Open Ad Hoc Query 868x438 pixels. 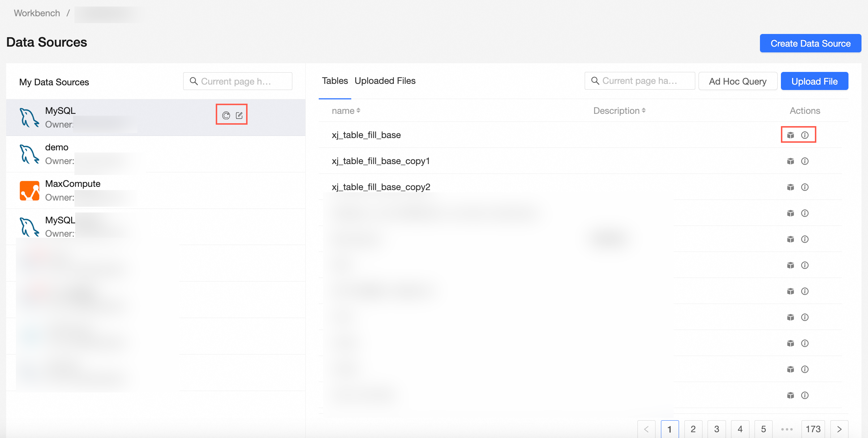[738, 81]
